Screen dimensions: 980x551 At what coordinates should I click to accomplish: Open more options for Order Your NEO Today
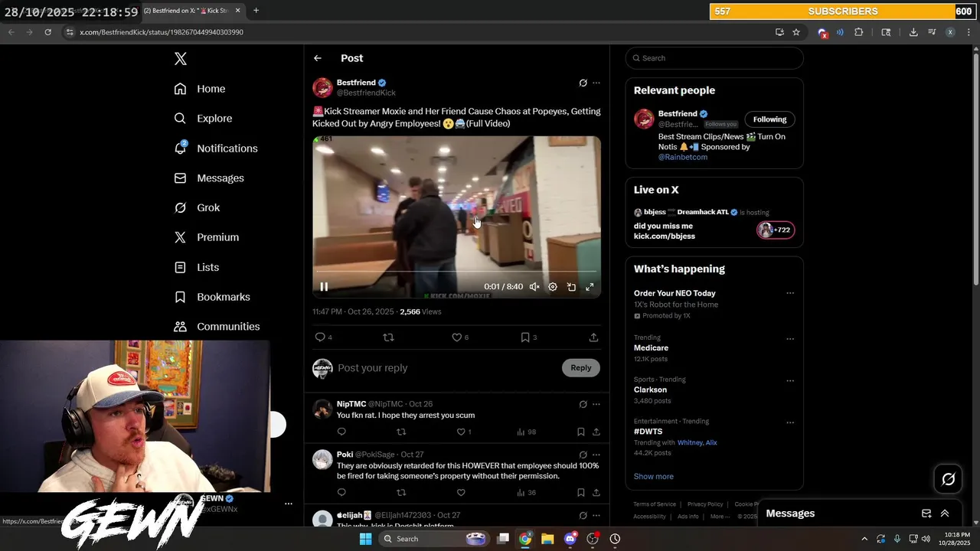790,293
